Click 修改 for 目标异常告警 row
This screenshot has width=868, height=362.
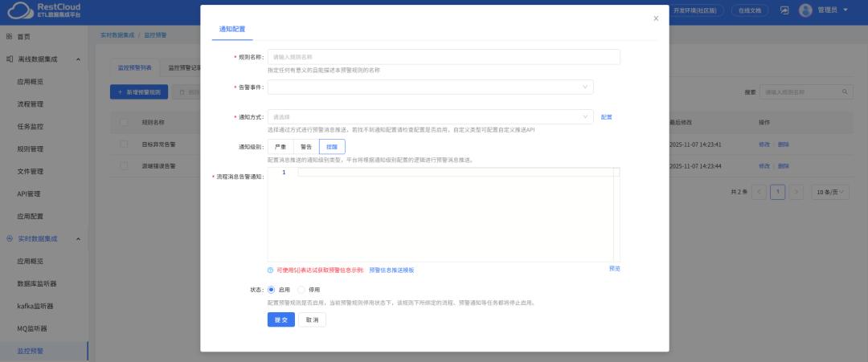point(764,144)
